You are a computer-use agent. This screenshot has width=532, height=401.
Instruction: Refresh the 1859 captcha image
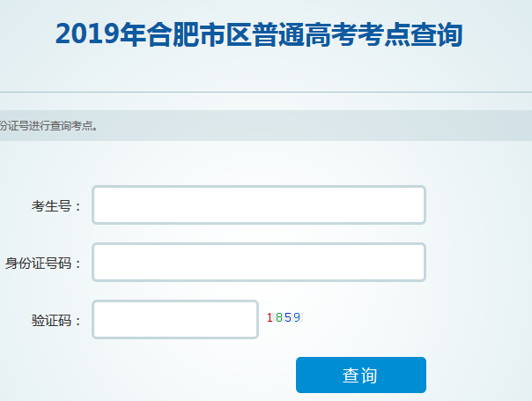(x=284, y=317)
